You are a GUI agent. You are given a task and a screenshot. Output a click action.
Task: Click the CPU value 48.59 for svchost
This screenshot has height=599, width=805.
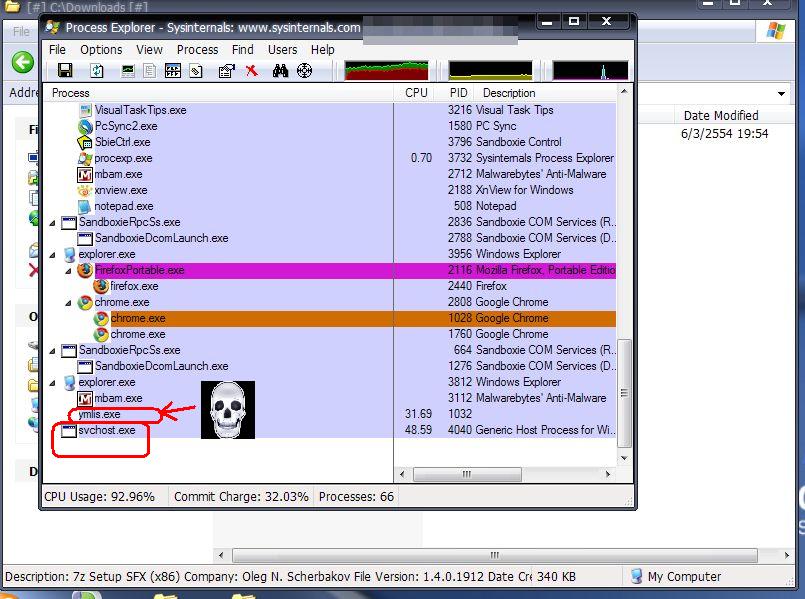coord(418,430)
